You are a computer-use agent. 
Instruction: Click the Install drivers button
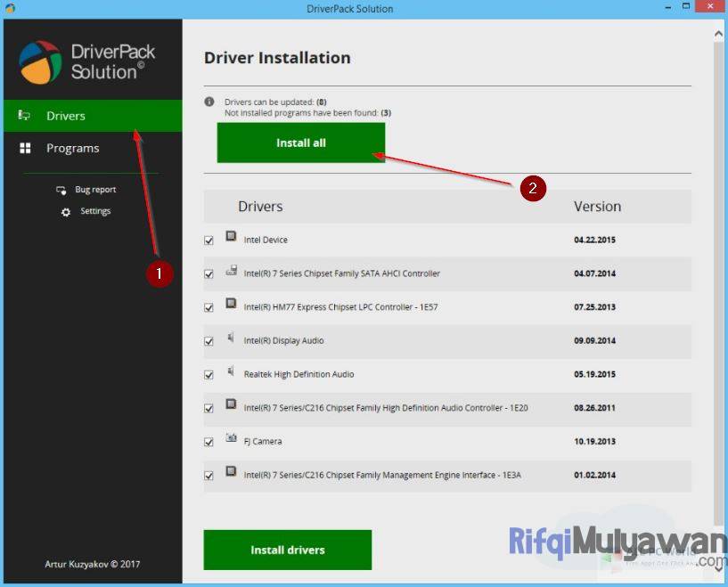pyautogui.click(x=287, y=550)
